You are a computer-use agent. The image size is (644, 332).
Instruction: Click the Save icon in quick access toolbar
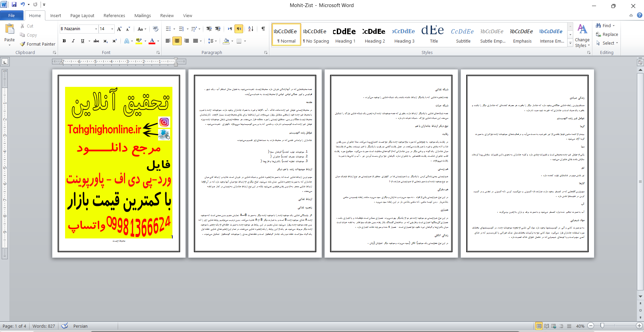pos(14,5)
